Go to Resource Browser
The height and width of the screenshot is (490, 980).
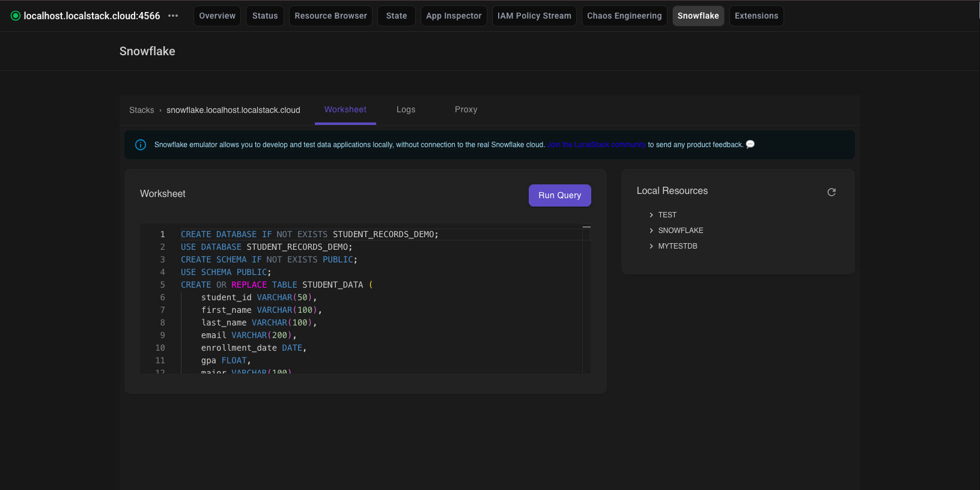pos(330,16)
